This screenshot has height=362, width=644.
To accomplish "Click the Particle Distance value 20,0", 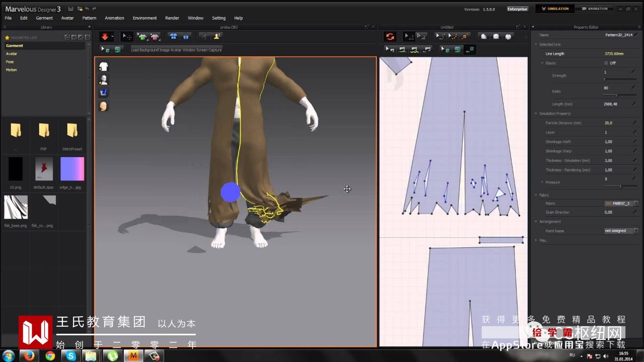I will click(x=608, y=123).
